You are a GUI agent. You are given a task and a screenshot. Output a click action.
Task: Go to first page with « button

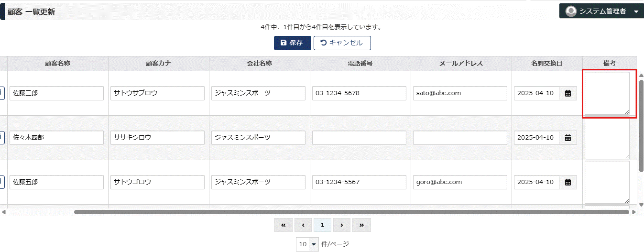pyautogui.click(x=283, y=225)
